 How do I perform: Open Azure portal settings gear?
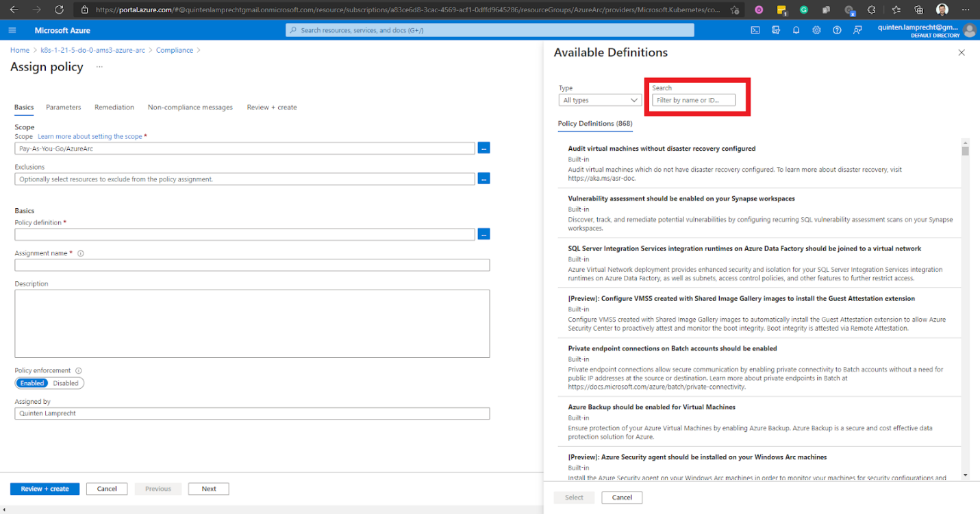pyautogui.click(x=816, y=30)
